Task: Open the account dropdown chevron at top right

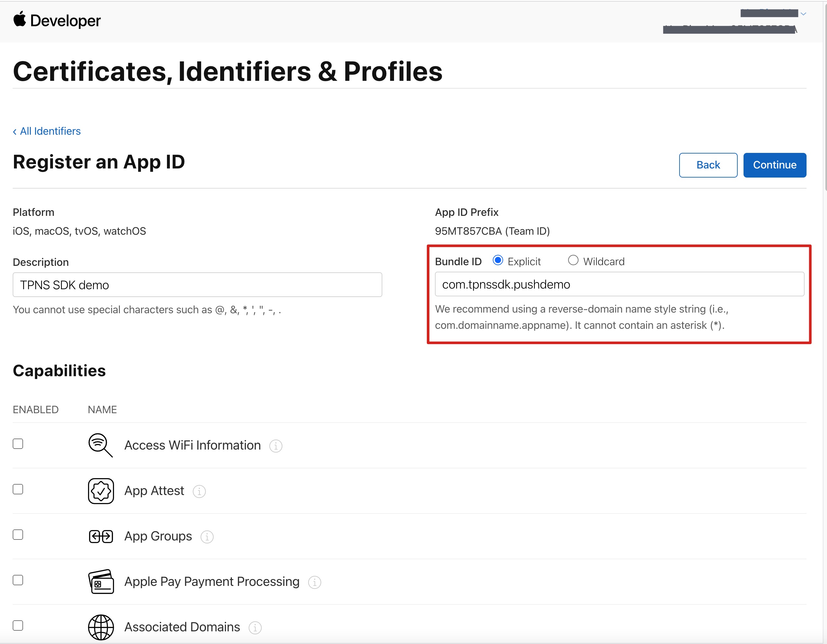Action: pyautogui.click(x=803, y=14)
